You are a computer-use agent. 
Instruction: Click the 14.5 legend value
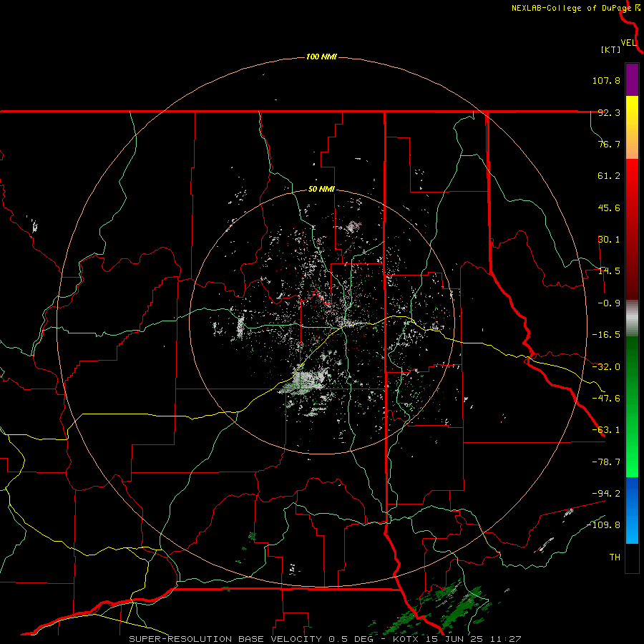pos(609,271)
